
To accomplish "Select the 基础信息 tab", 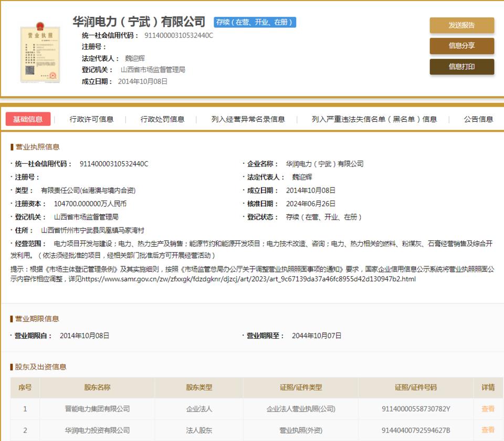I will tap(28, 119).
